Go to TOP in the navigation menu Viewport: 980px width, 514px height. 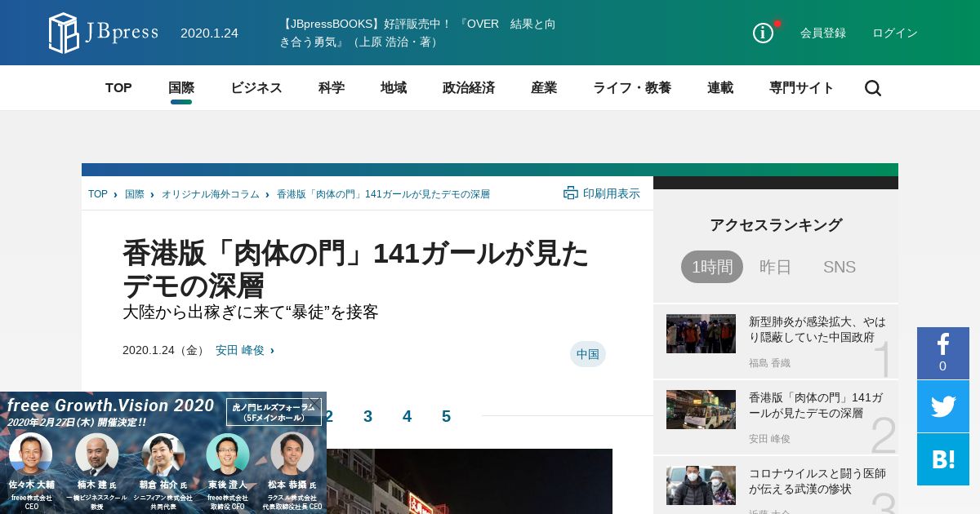point(118,88)
